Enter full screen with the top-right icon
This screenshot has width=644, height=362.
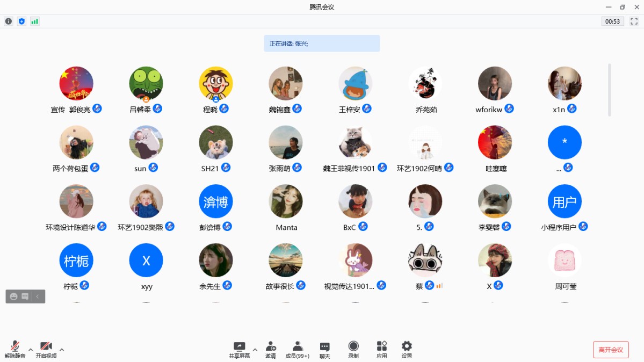(x=634, y=21)
